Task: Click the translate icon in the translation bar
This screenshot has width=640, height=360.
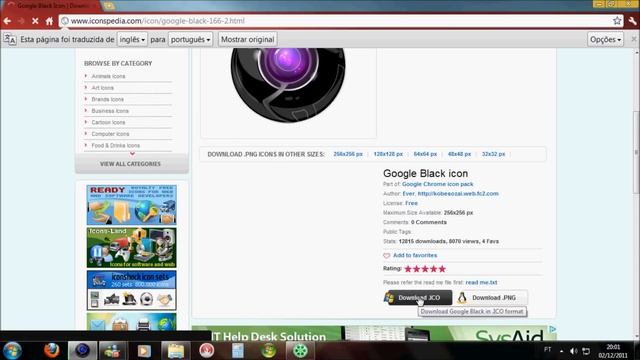Action: tap(10, 40)
